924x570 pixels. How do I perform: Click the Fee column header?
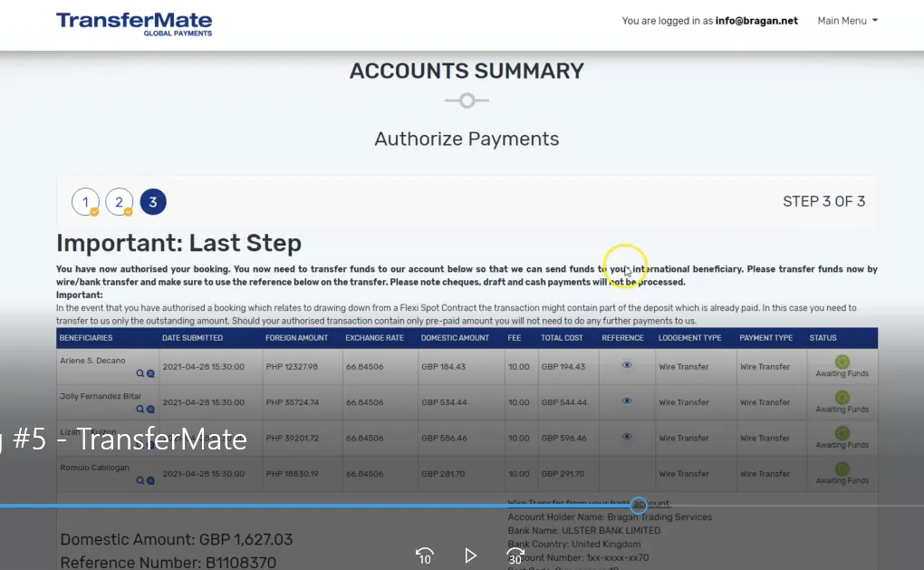pyautogui.click(x=515, y=338)
